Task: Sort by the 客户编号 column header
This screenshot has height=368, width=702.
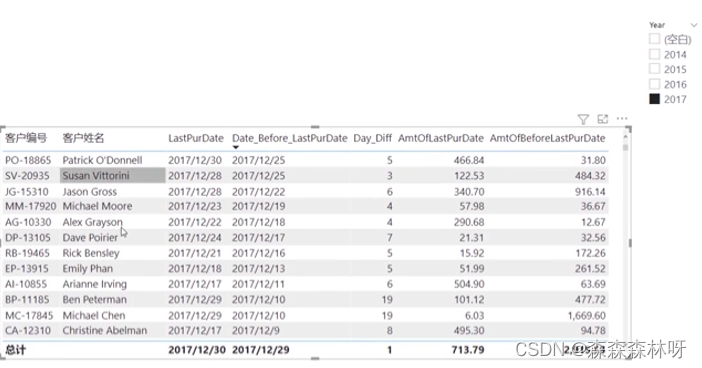Action: click(x=26, y=138)
